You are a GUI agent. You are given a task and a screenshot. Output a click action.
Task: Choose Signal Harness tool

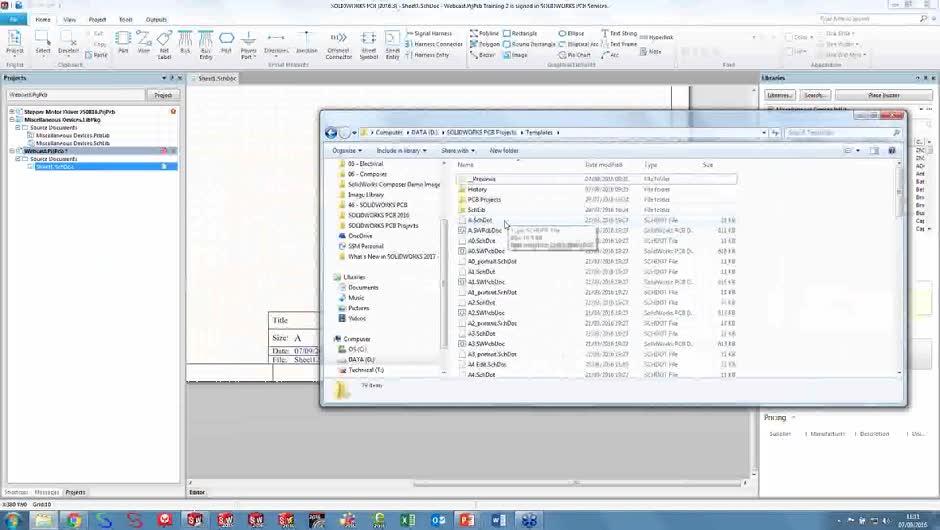click(x=430, y=34)
